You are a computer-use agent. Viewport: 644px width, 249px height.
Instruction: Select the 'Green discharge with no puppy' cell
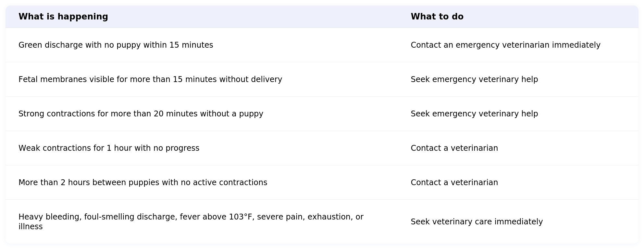click(x=116, y=45)
